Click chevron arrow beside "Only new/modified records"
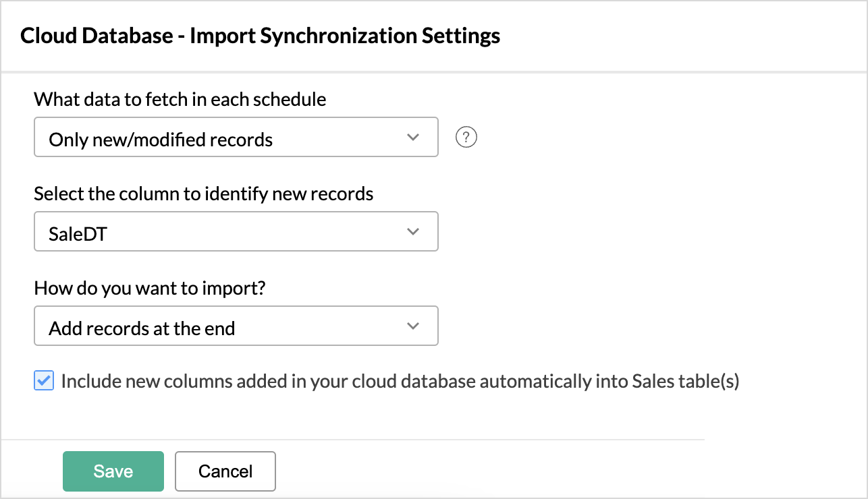 (414, 138)
